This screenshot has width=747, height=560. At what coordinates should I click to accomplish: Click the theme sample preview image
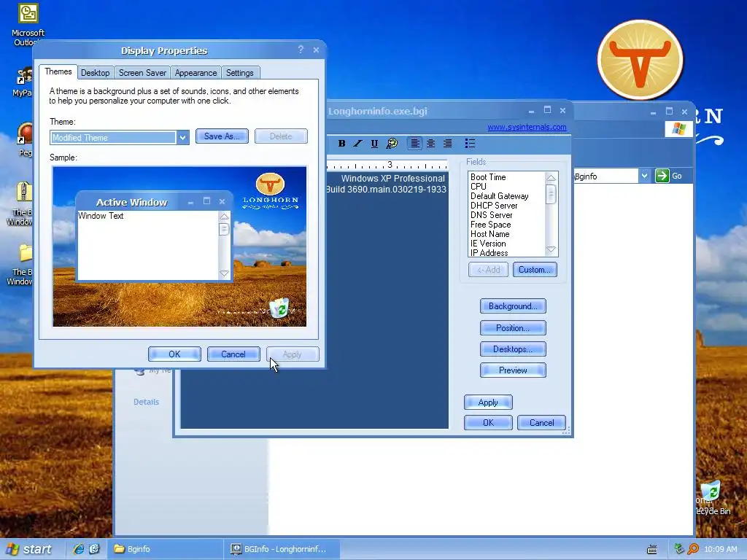tap(179, 246)
